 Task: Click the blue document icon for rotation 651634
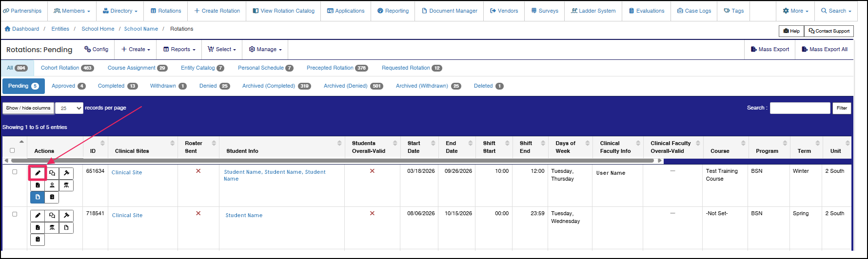(x=38, y=197)
